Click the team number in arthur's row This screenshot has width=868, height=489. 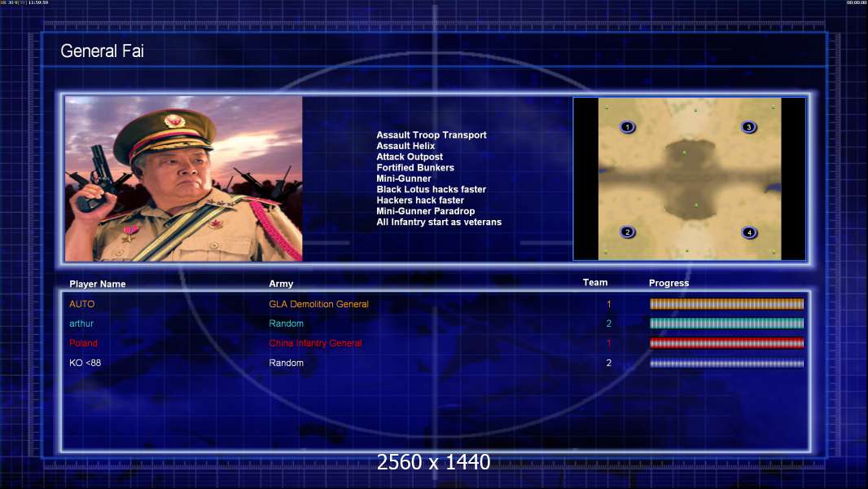[609, 324]
